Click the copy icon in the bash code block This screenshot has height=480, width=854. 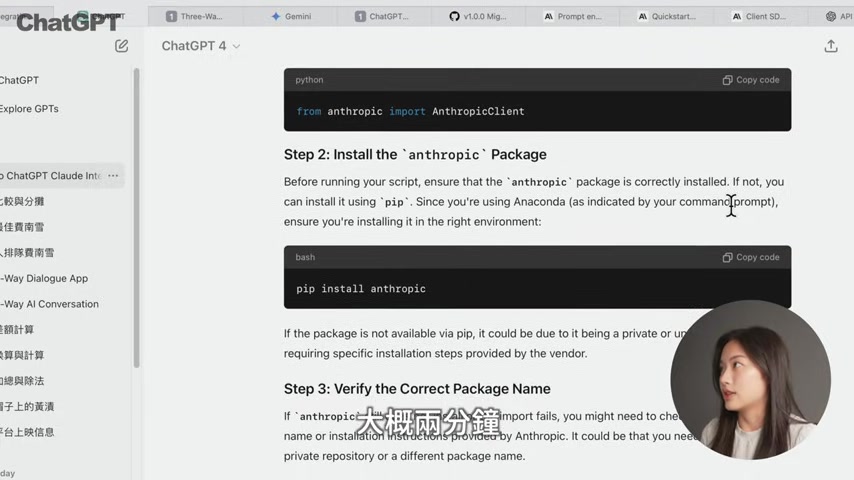[727, 257]
